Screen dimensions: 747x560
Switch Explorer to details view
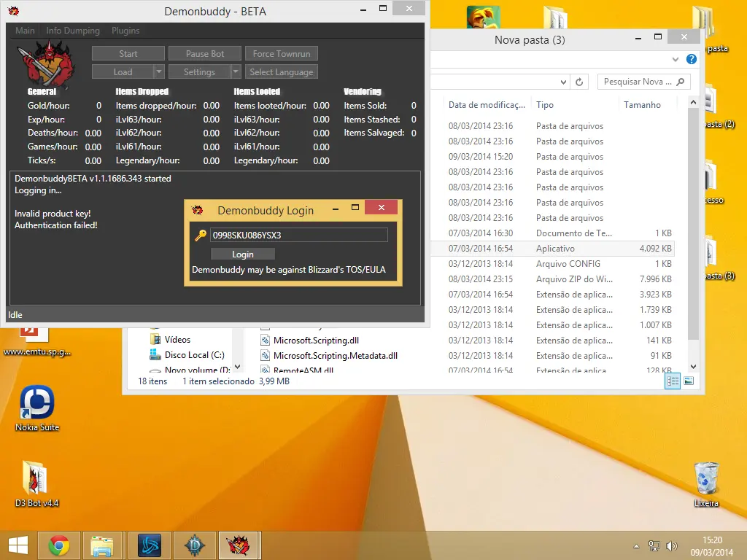[x=673, y=381]
